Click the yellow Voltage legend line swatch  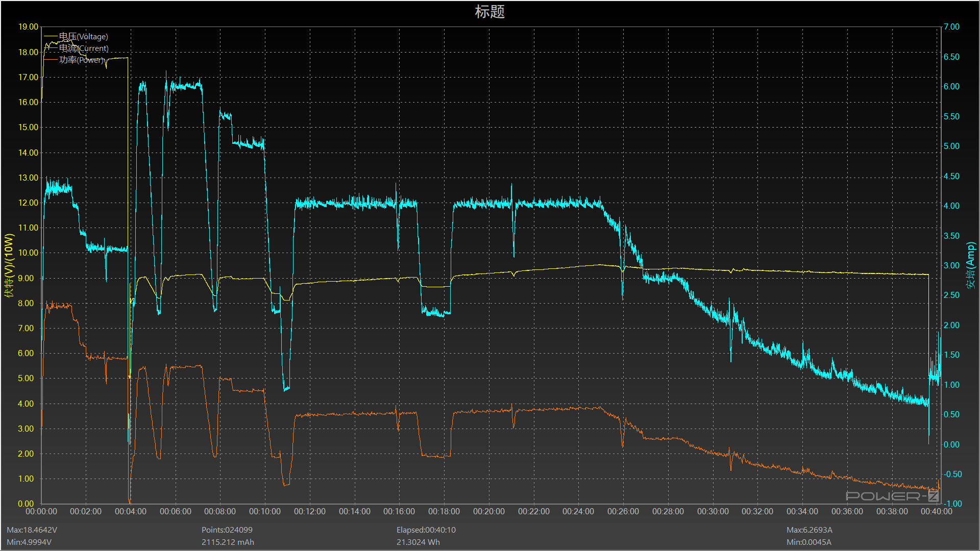click(51, 37)
